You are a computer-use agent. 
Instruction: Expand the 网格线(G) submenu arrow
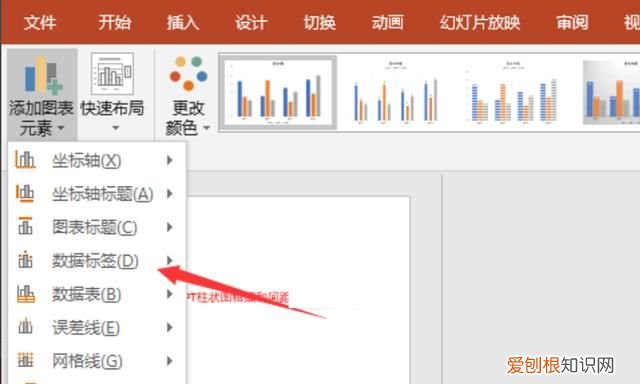[x=170, y=361]
